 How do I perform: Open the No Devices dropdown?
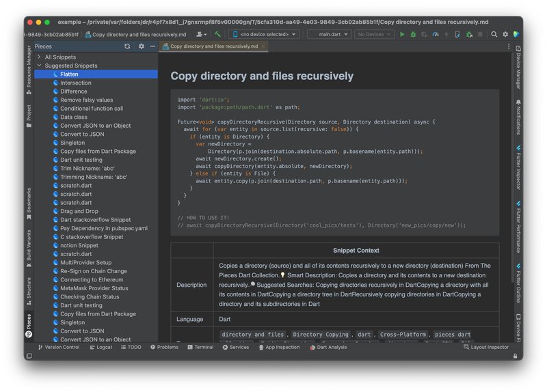point(374,34)
